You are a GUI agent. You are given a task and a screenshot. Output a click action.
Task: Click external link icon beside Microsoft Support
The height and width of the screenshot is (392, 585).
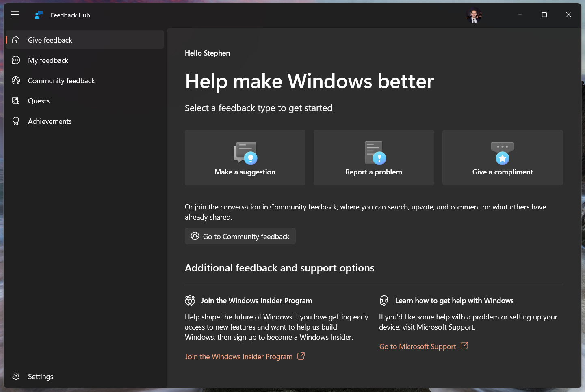point(464,346)
